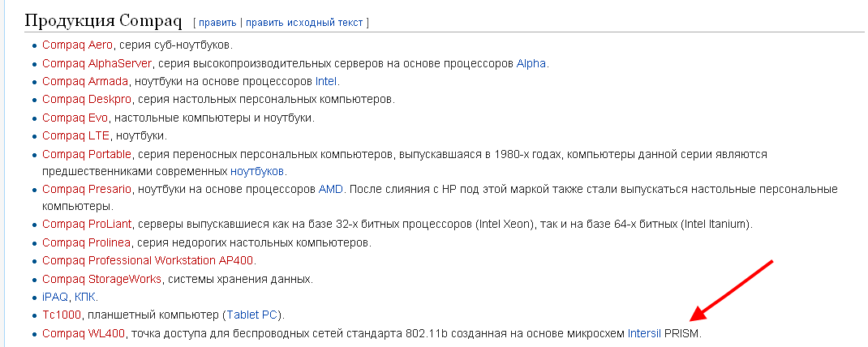Follow the Compaq StorageWorks link
Image resolution: width=868 pixels, height=347 pixels.
102,278
